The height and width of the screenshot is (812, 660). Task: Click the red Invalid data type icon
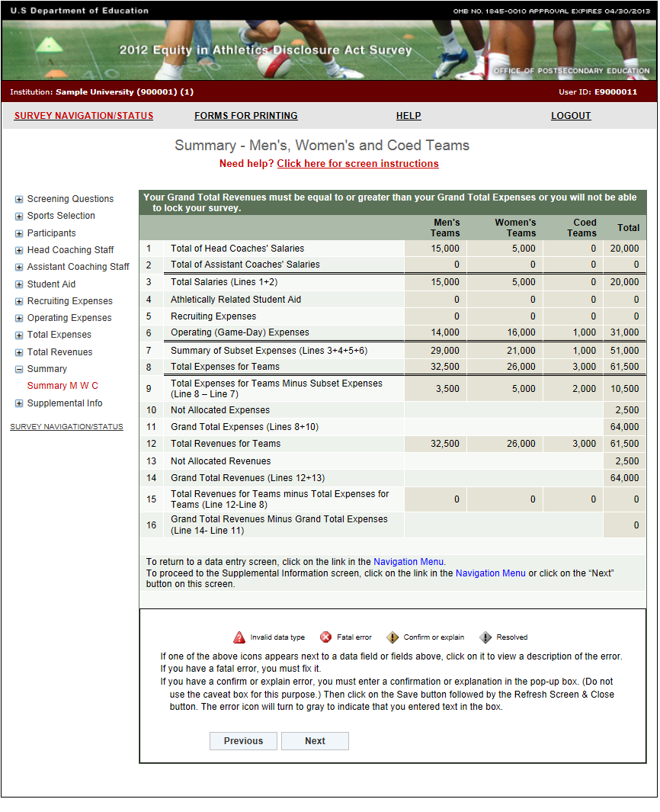click(239, 637)
